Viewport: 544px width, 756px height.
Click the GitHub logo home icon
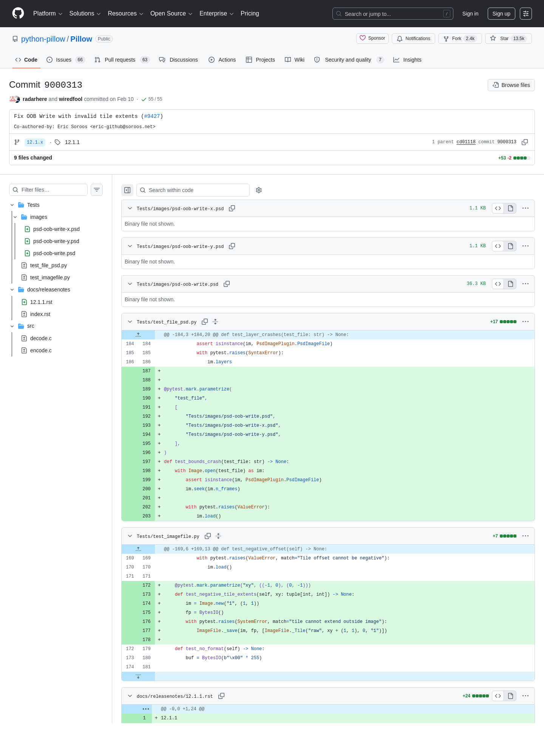tap(18, 13)
